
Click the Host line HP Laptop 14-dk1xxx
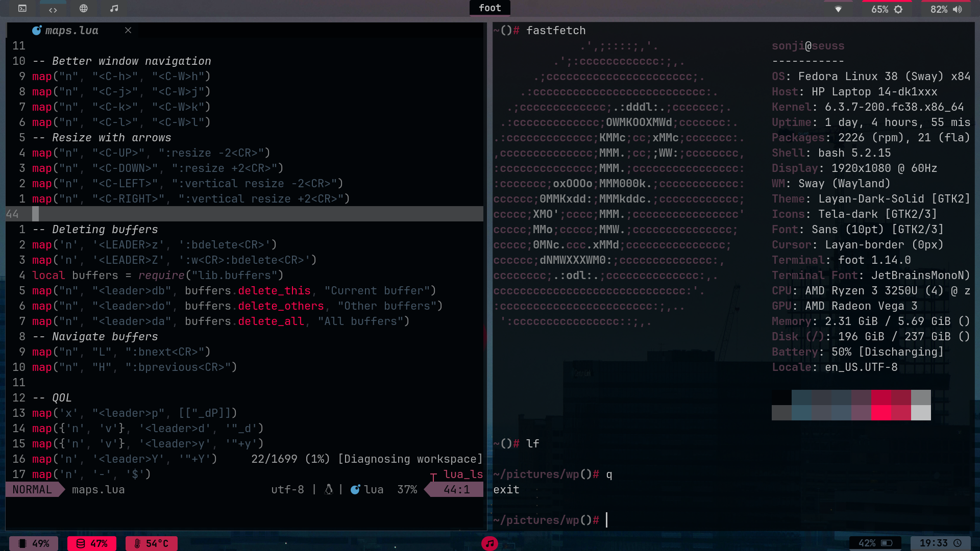[x=854, y=91]
